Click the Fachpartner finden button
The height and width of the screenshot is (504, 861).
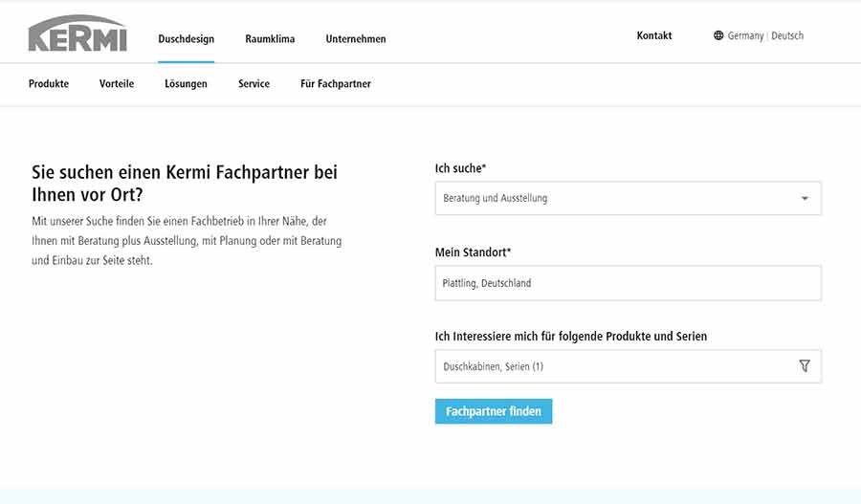tap(494, 411)
